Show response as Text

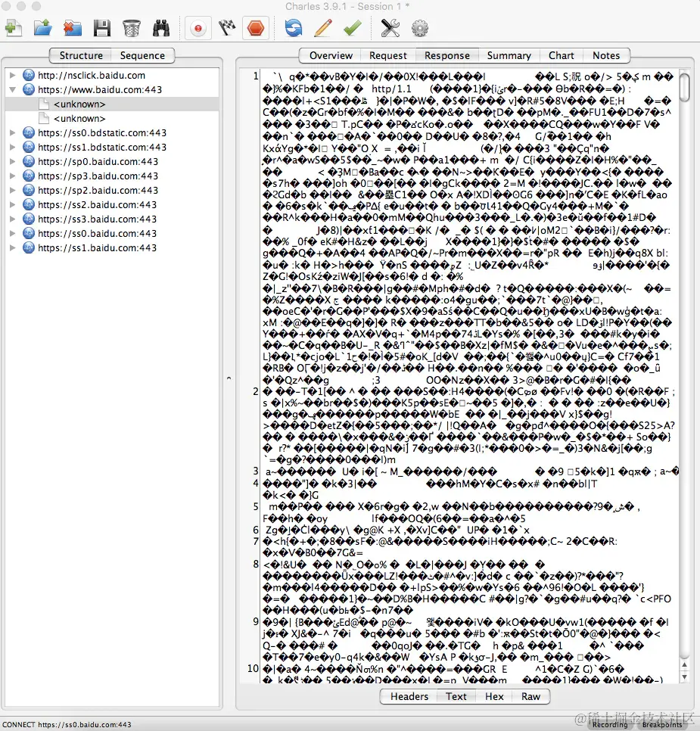pos(456,696)
